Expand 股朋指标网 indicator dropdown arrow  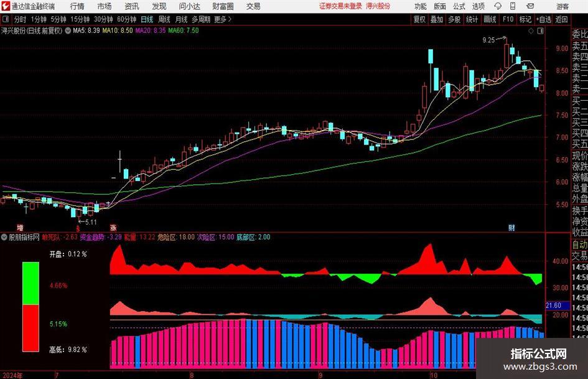coord(4,237)
